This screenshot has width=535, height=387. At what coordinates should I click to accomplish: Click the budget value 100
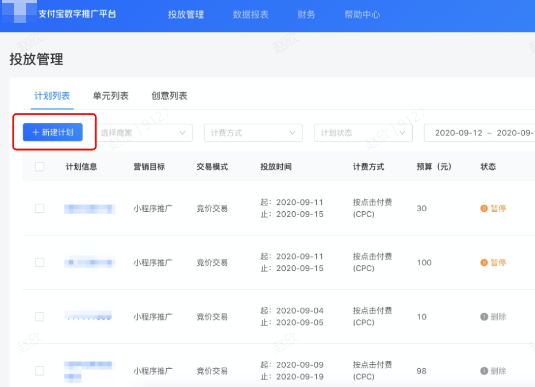424,262
